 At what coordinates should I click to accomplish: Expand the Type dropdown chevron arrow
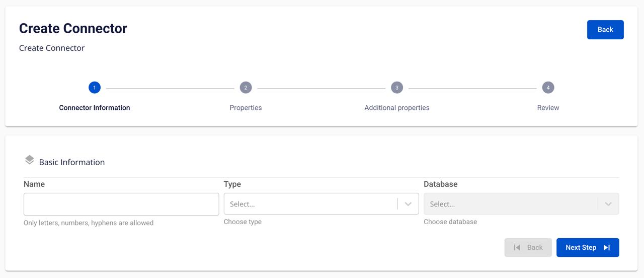(x=408, y=204)
